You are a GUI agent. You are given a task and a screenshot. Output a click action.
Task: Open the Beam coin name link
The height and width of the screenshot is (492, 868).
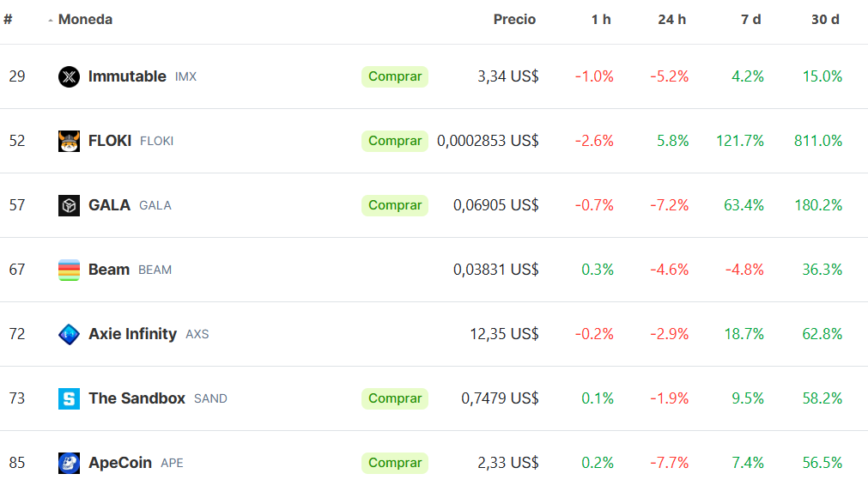pos(108,270)
